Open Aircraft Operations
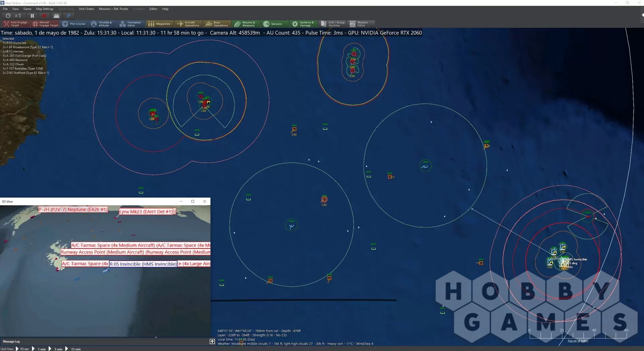This screenshot has height=351, width=644. tap(189, 24)
